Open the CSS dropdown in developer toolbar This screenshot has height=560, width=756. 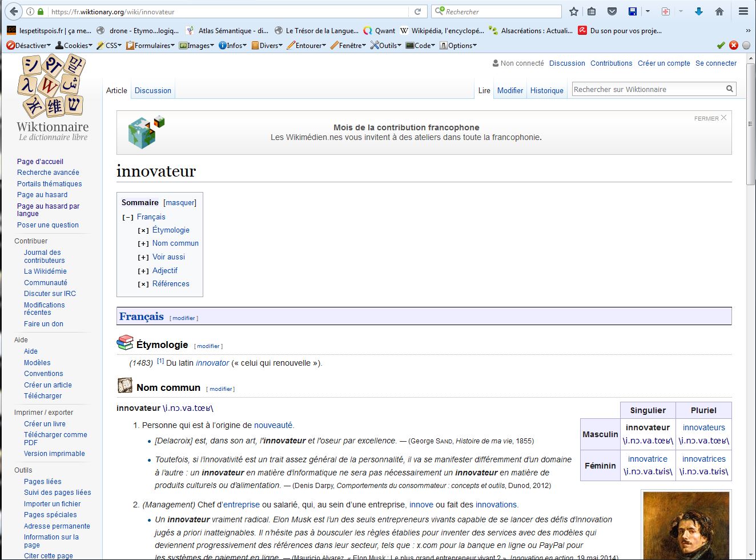pyautogui.click(x=108, y=46)
